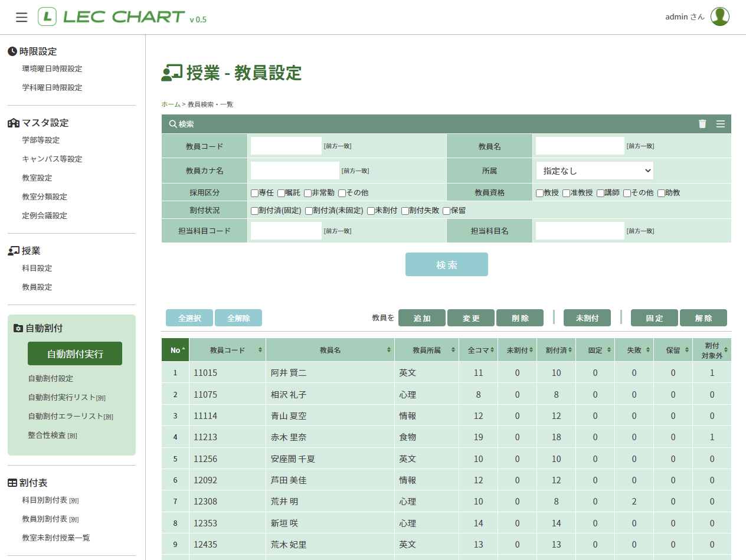Click the trash icon in the search panel

[702, 124]
